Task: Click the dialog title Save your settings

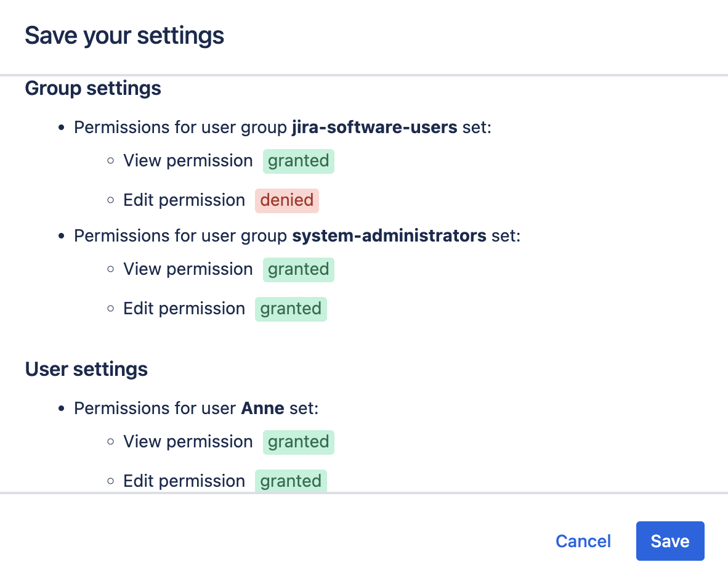Action: 124,35
